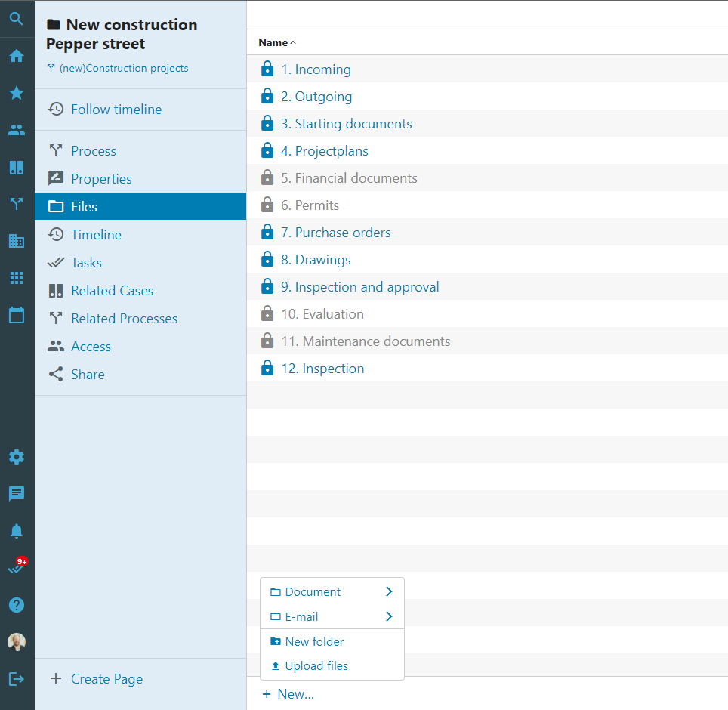This screenshot has height=710, width=728.
Task: Go to home via house icon
Action: tap(17, 56)
